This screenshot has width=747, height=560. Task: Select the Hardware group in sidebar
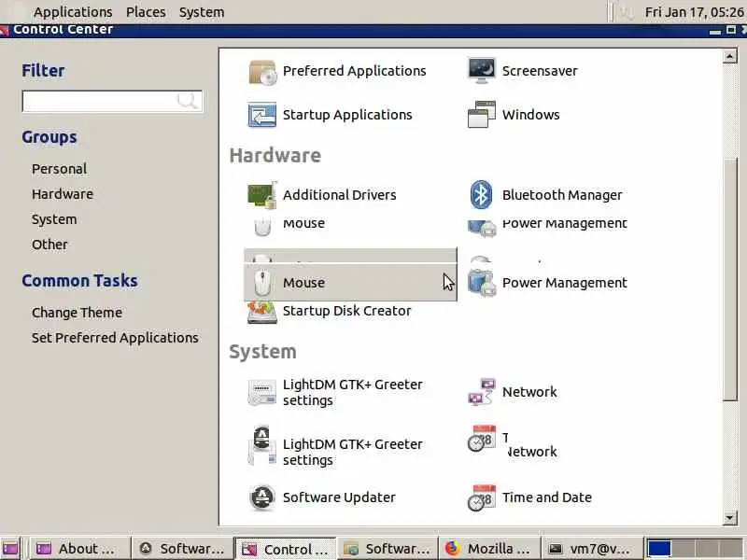63,194
